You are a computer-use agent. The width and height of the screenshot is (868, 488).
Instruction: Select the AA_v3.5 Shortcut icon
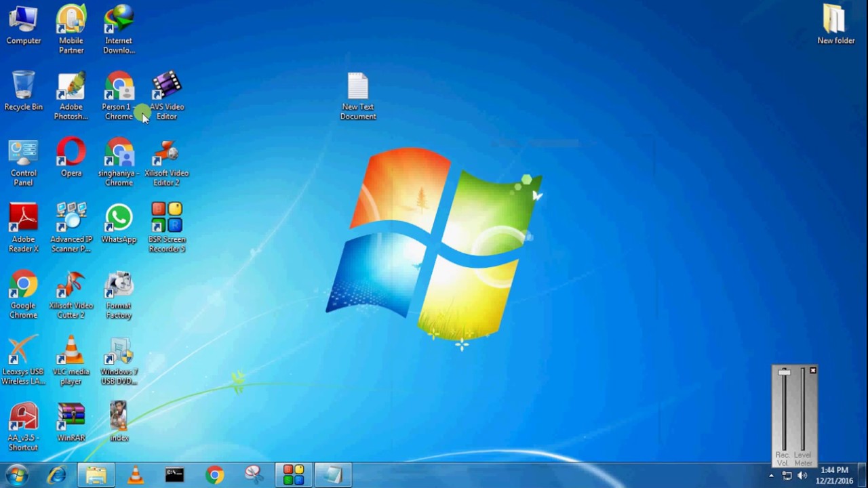click(23, 428)
